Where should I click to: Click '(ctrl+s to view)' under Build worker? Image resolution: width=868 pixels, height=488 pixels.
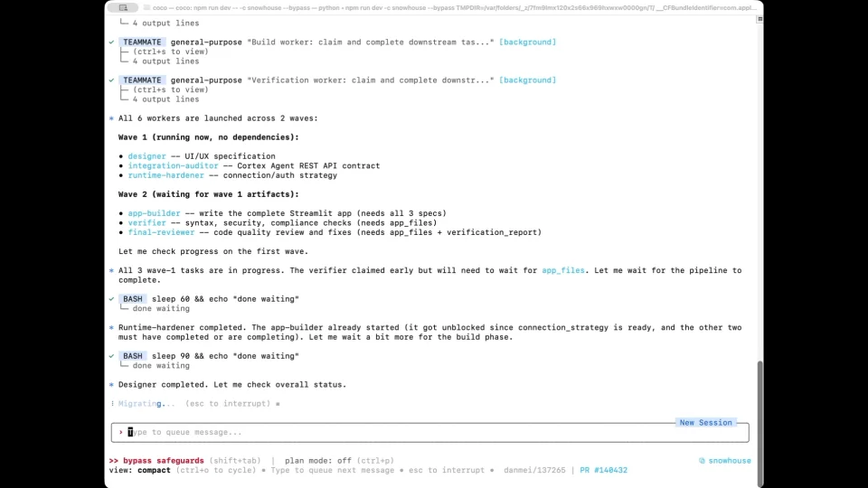click(171, 52)
